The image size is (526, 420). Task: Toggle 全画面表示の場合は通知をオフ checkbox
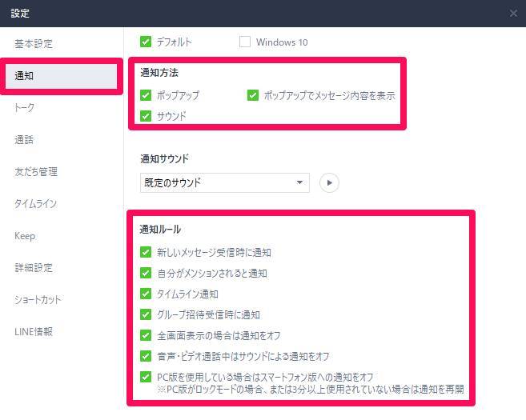pos(146,335)
